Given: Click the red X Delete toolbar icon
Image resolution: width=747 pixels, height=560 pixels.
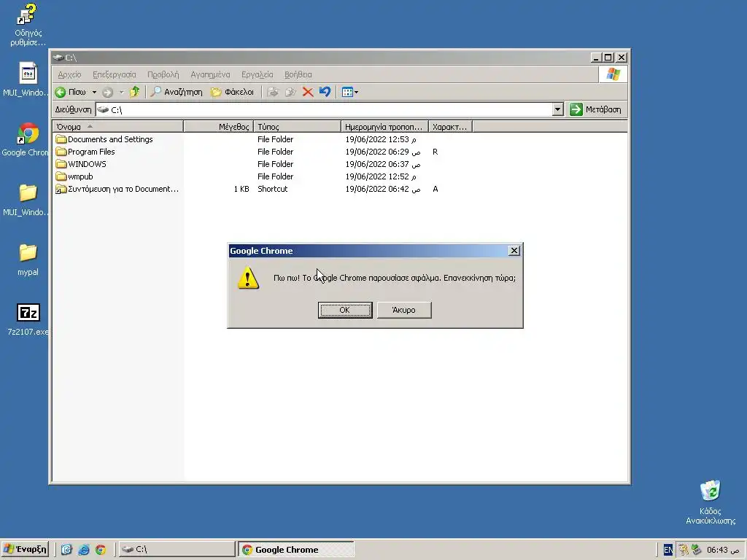Looking at the screenshot, I should pyautogui.click(x=308, y=92).
